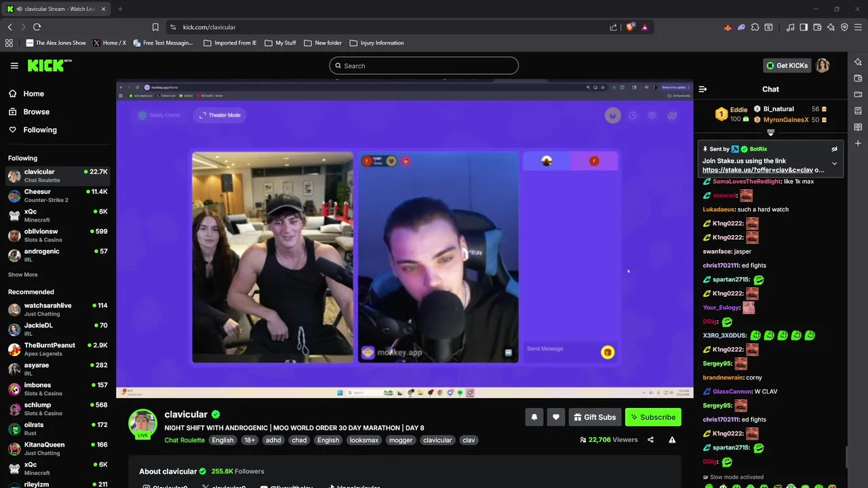The width and height of the screenshot is (868, 488).
Task: Click chat scrollbar thumb
Action: (x=845, y=457)
